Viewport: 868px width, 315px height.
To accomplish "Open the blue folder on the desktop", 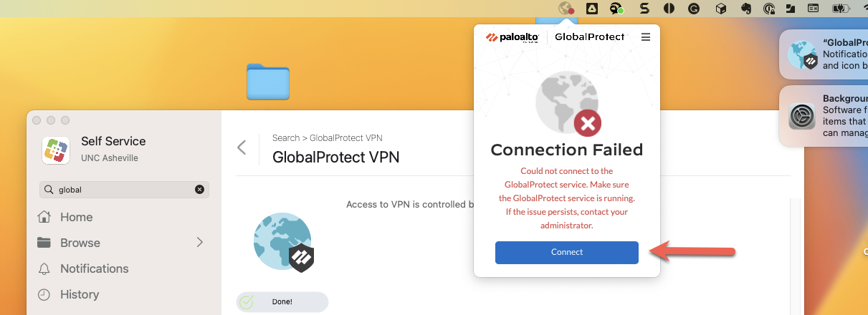I will point(267,81).
